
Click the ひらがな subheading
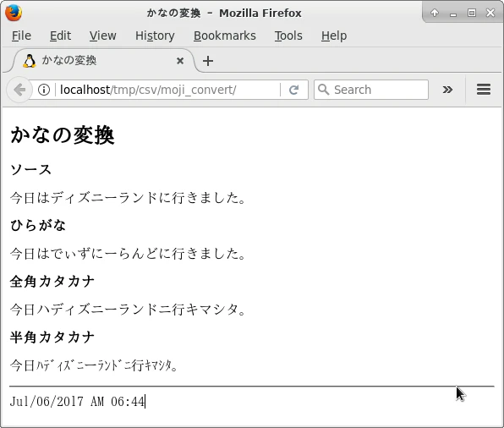(x=38, y=225)
